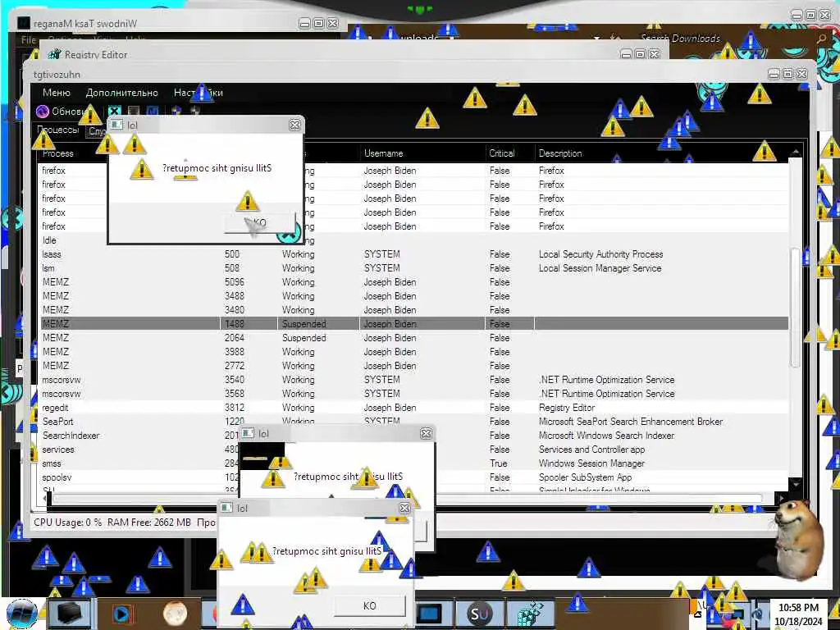Click the blue screen taskbar icon

428,614
